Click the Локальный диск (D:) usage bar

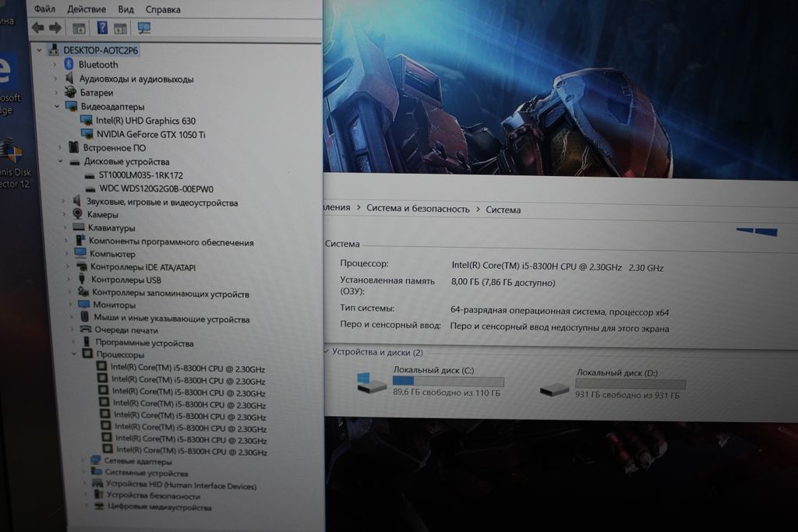(x=630, y=383)
